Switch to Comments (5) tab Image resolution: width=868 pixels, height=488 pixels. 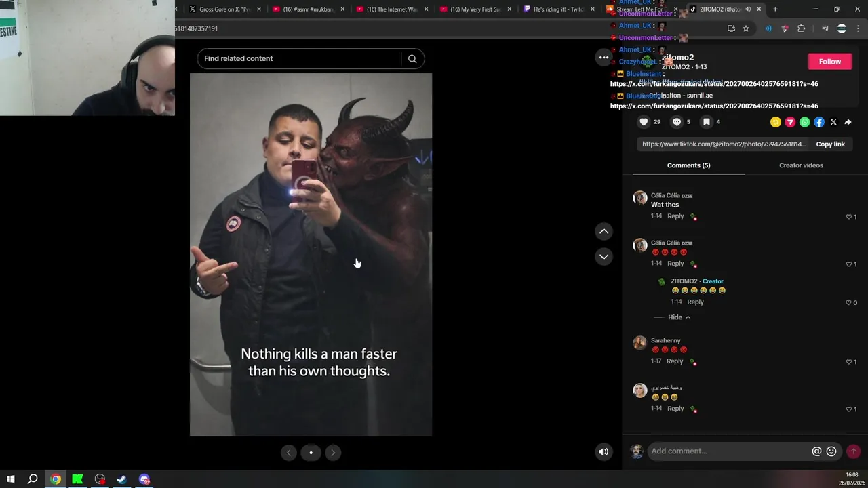688,165
